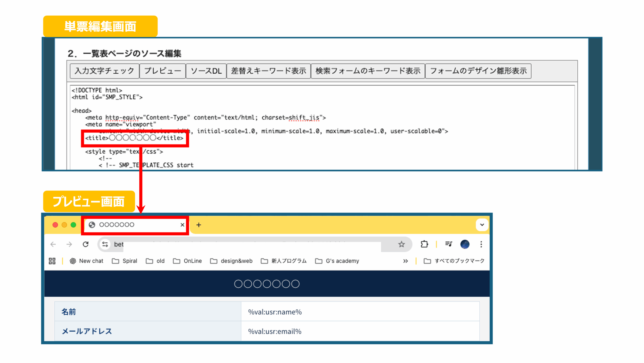This screenshot has width=644, height=363.
Task: Click the 名前 row label
Action: pos(148,312)
